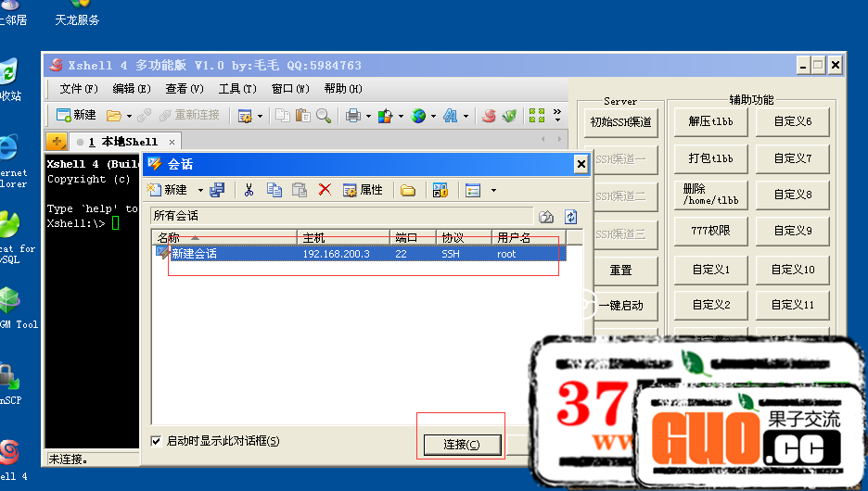Open session properties gear icon in main toolbar
Image resolution: width=868 pixels, height=491 pixels.
[x=245, y=116]
